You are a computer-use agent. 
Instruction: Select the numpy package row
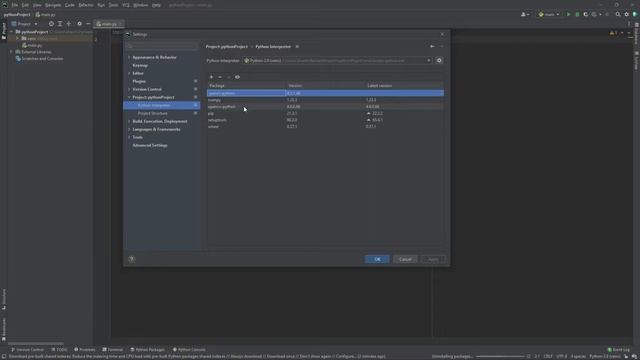pyautogui.click(x=325, y=100)
